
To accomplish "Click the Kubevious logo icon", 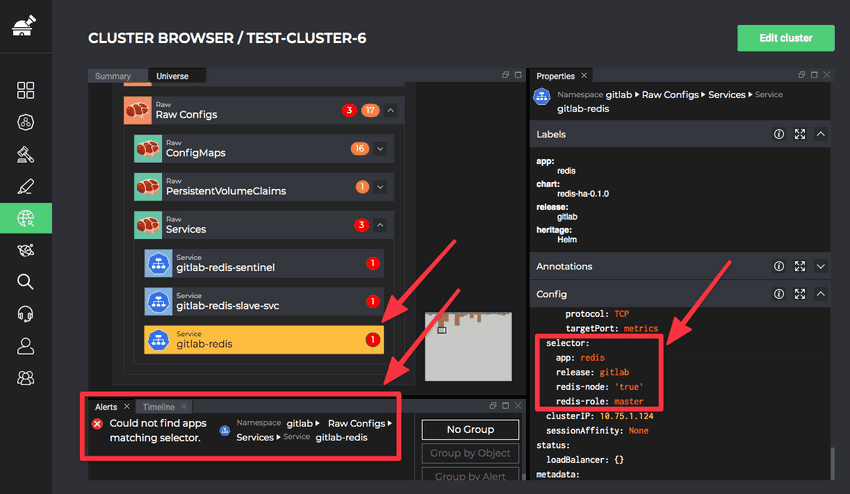I will pyautogui.click(x=24, y=25).
